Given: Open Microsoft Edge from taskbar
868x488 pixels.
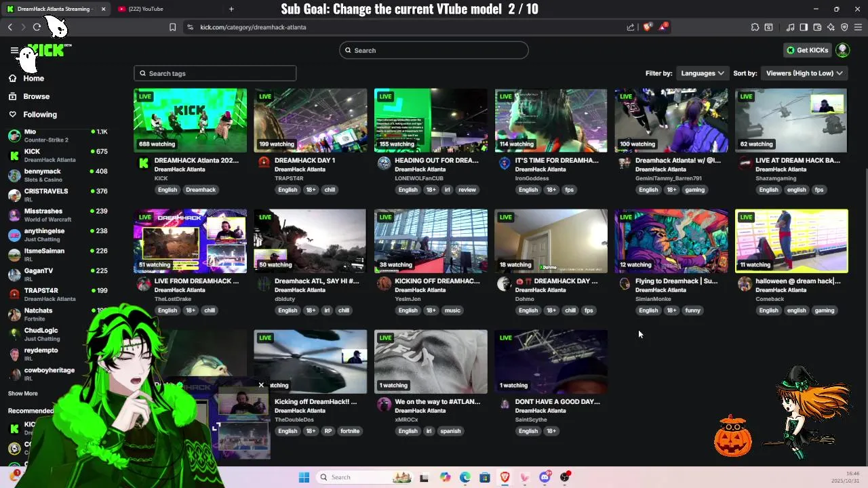Looking at the screenshot, I should point(465,477).
